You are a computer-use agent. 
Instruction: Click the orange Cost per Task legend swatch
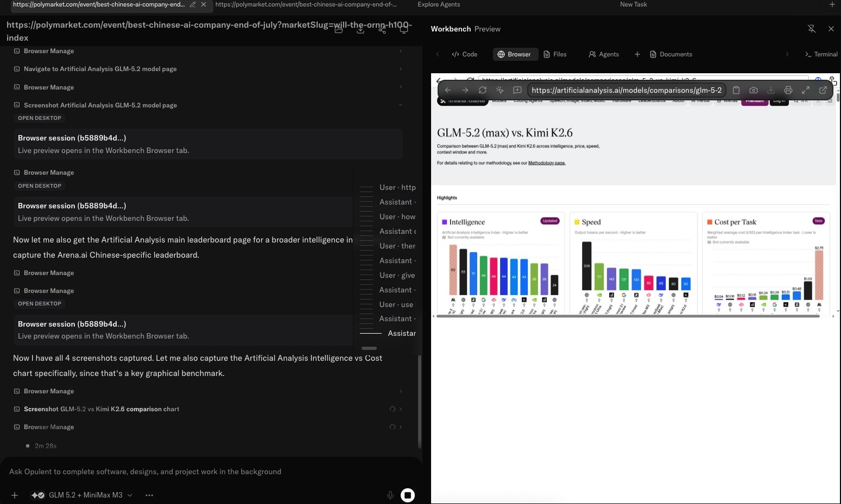point(710,222)
